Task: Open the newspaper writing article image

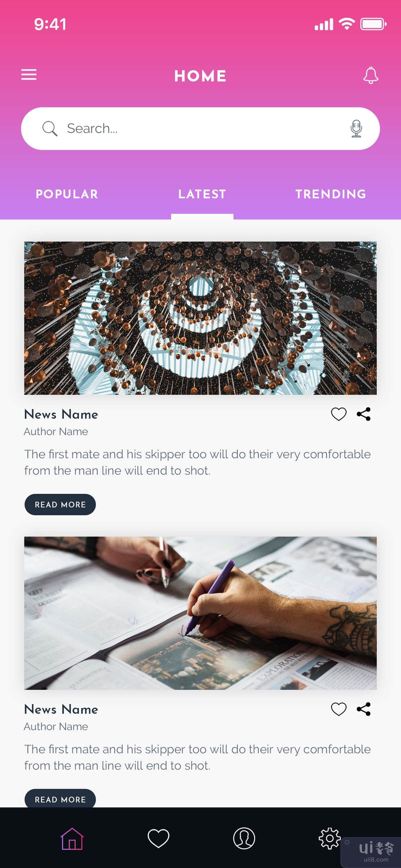Action: (x=200, y=613)
